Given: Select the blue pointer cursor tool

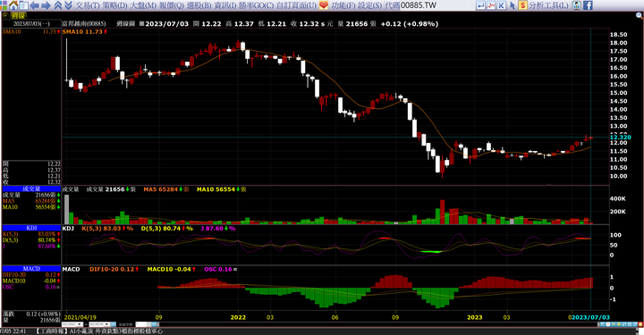Looking at the screenshot, I should 513,5.
